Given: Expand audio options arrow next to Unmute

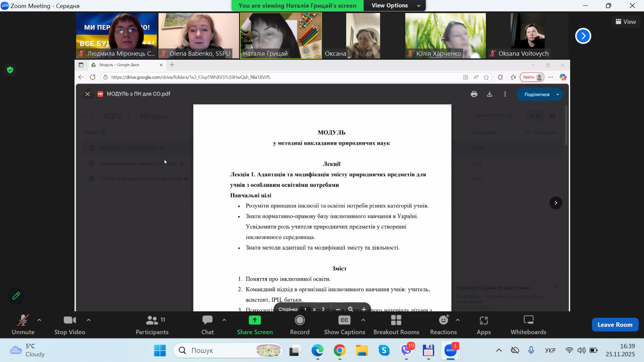Looking at the screenshot, I should click(39, 320).
